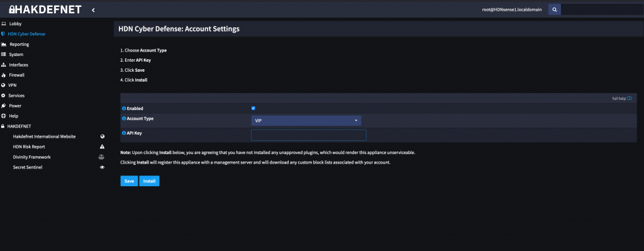Focus the top search field
The height and width of the screenshot is (251, 644).
click(x=602, y=9)
